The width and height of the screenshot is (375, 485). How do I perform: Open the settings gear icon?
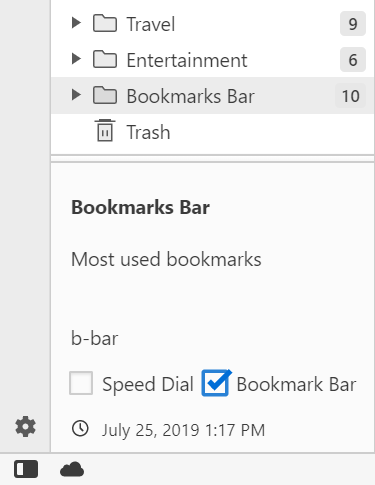25,426
